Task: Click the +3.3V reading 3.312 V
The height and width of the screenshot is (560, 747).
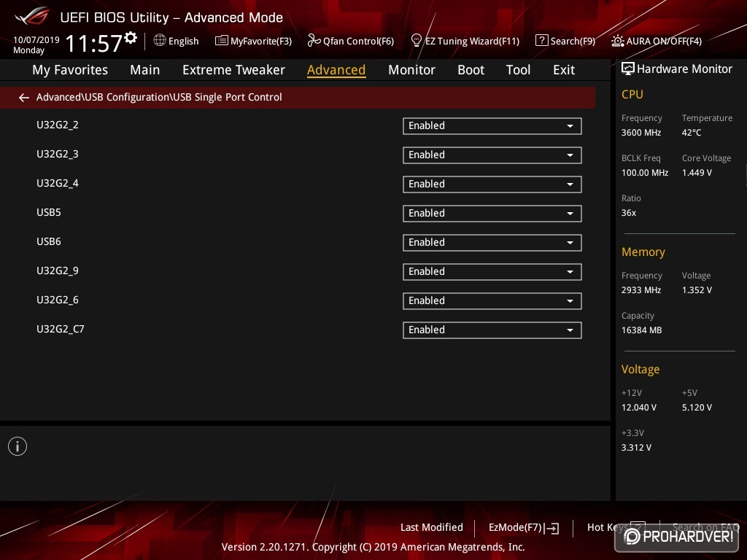Action: 636,448
